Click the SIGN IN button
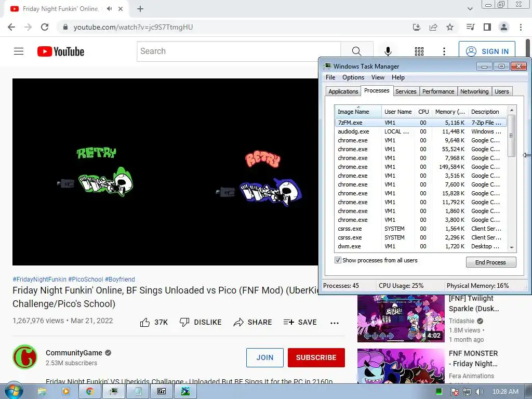 point(487,51)
